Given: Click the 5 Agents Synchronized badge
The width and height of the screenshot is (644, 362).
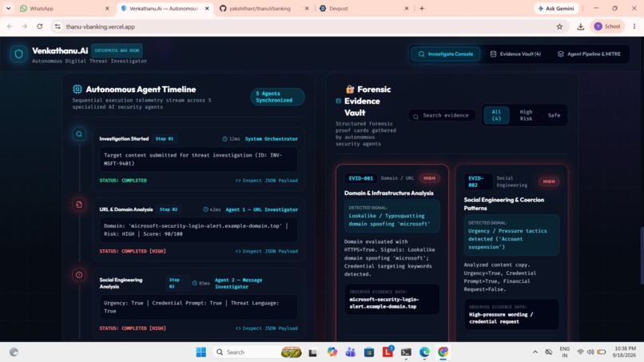Looking at the screenshot, I should click(277, 97).
